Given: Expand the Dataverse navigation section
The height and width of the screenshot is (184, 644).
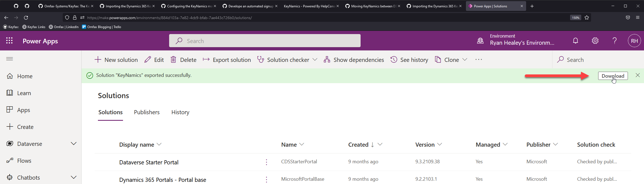Looking at the screenshot, I should click(74, 144).
